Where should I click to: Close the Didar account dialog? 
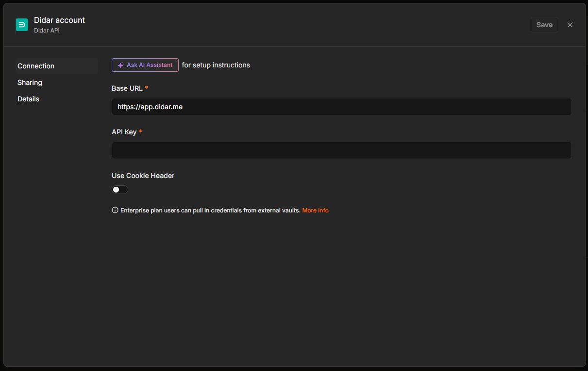click(x=570, y=25)
